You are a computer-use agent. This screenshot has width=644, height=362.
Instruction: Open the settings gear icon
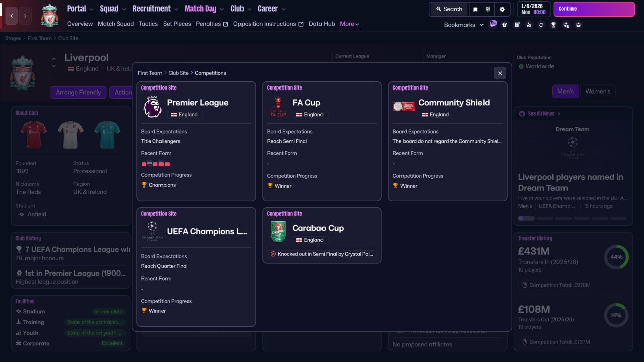(502, 9)
